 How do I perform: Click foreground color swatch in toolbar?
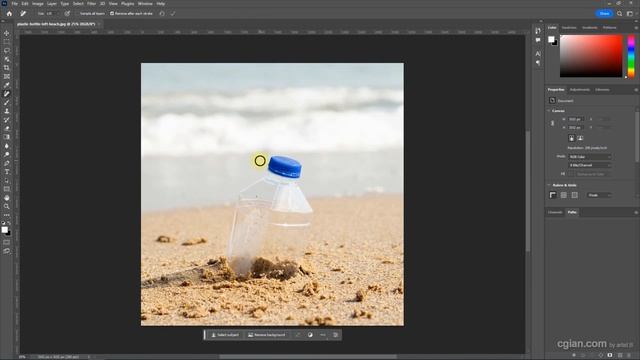coord(4,230)
